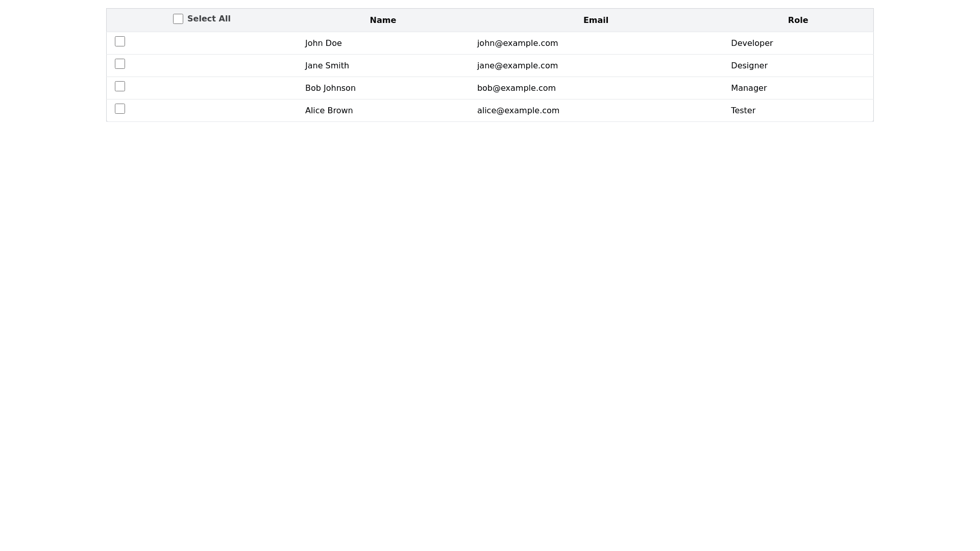Click the Tester role cell
The image size is (980, 551).
tap(743, 111)
